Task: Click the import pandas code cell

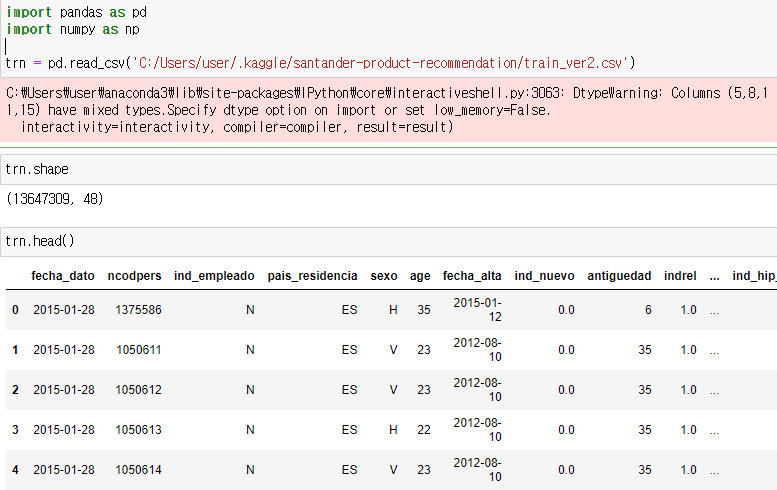Action: pyautogui.click(x=388, y=38)
